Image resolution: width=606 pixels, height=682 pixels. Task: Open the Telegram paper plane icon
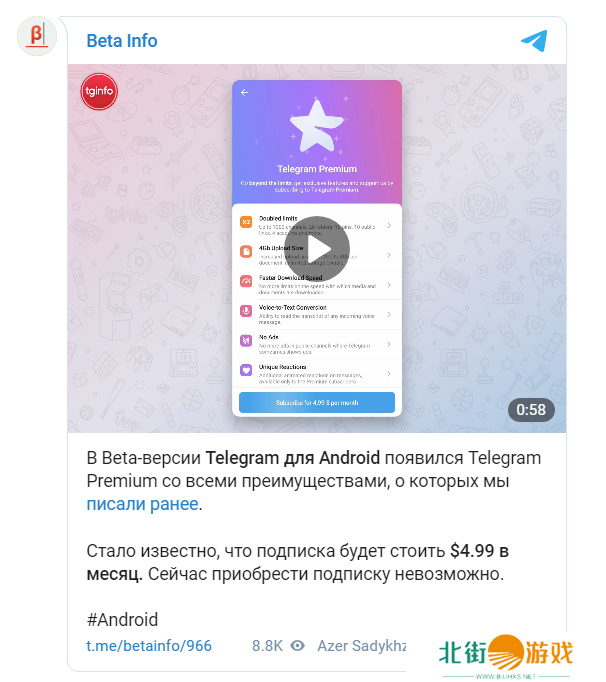tap(534, 40)
